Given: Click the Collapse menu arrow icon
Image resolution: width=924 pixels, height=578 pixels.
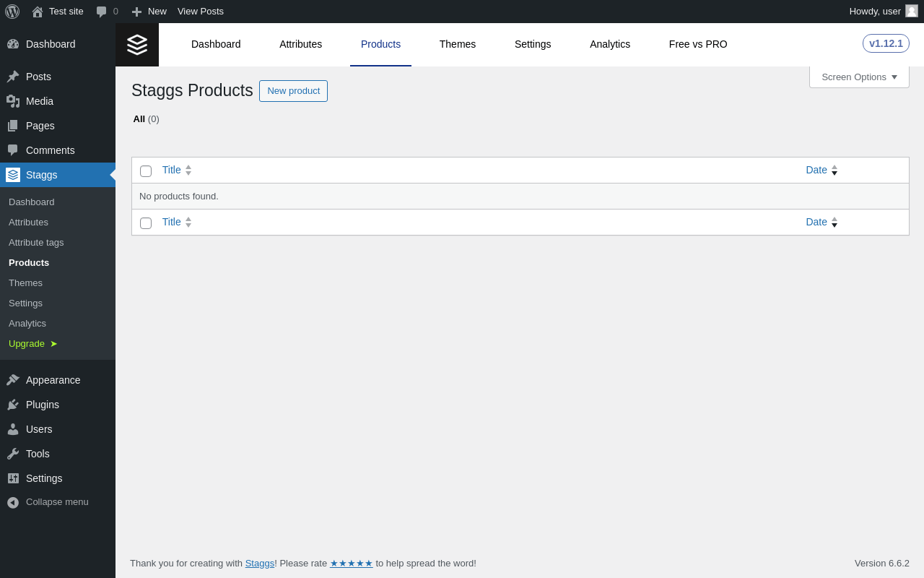Looking at the screenshot, I should pos(13,502).
